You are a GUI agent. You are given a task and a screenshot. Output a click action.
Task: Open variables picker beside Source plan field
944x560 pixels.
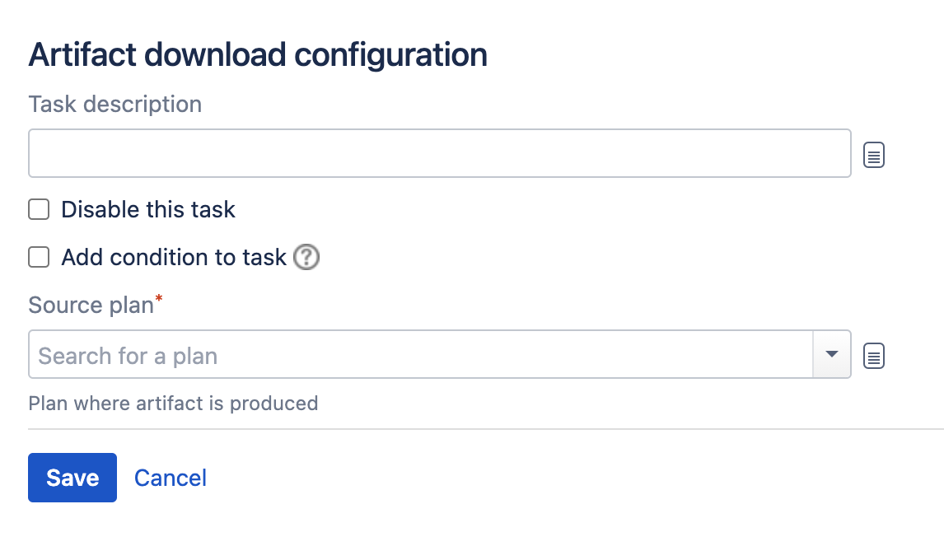873,356
